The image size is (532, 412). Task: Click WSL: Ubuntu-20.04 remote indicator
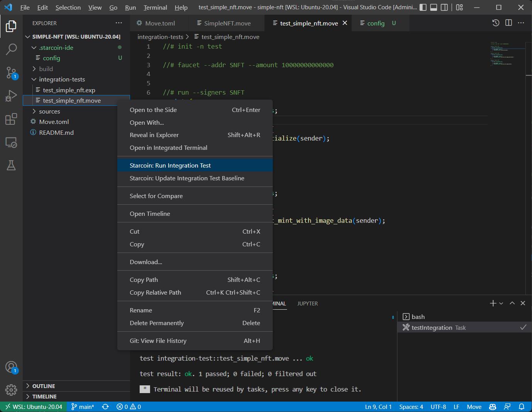point(34,407)
